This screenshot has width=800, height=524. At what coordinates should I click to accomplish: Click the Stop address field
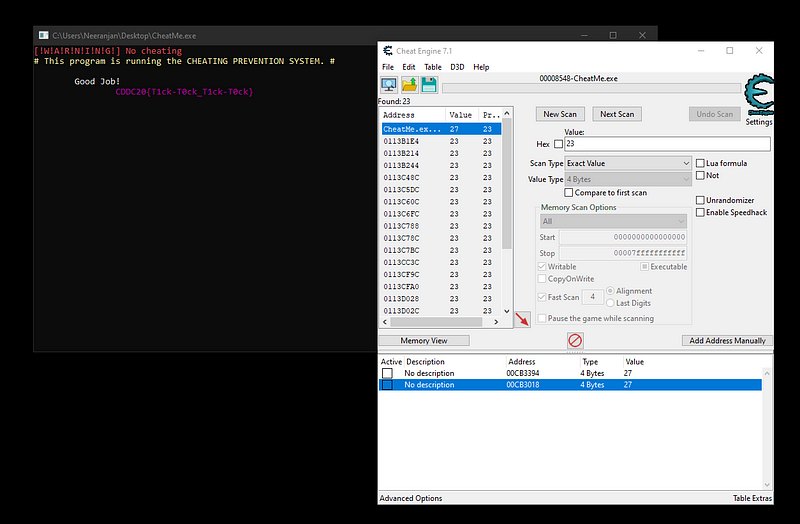(623, 253)
